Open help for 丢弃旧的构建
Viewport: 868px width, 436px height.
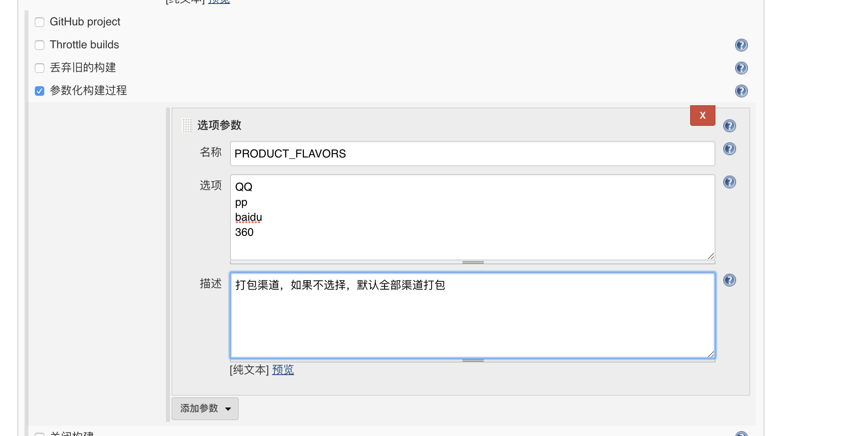(741, 68)
